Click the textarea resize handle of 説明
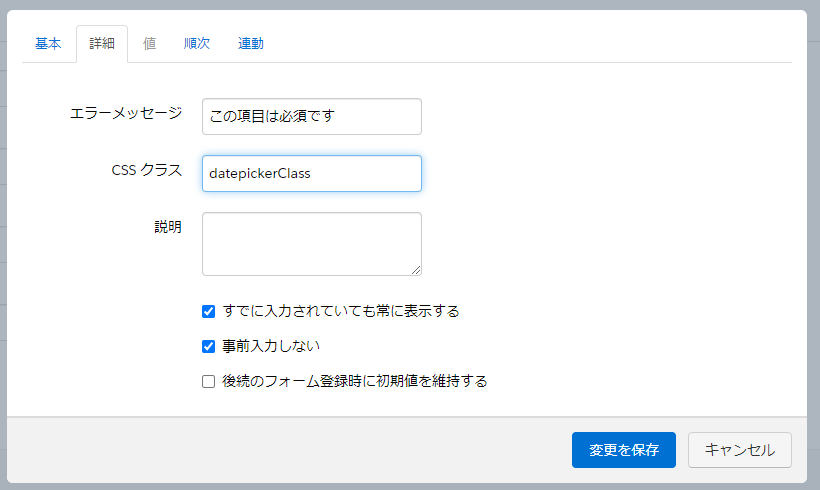Screen dimensions: 820x490 click(416, 270)
